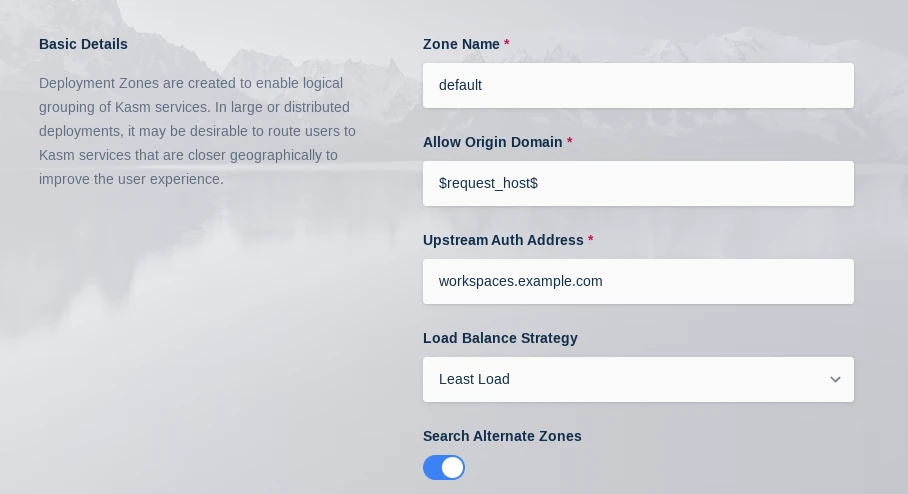Viewport: 908px width, 494px height.
Task: Click the chevron arrow in Load Balance dropdown
Action: coord(835,380)
